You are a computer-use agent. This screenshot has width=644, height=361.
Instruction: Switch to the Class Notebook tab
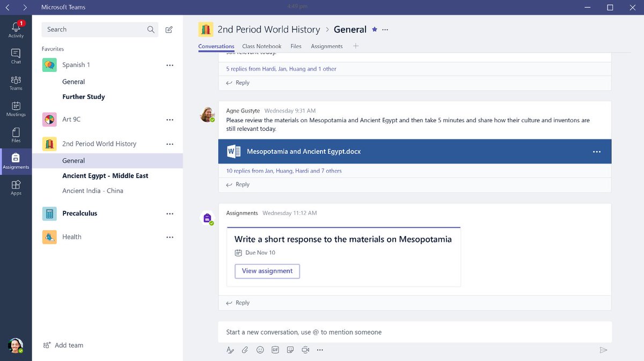tap(262, 47)
